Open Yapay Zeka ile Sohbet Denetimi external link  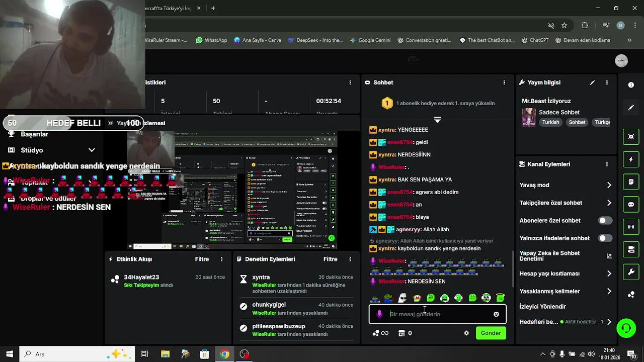tap(609, 256)
